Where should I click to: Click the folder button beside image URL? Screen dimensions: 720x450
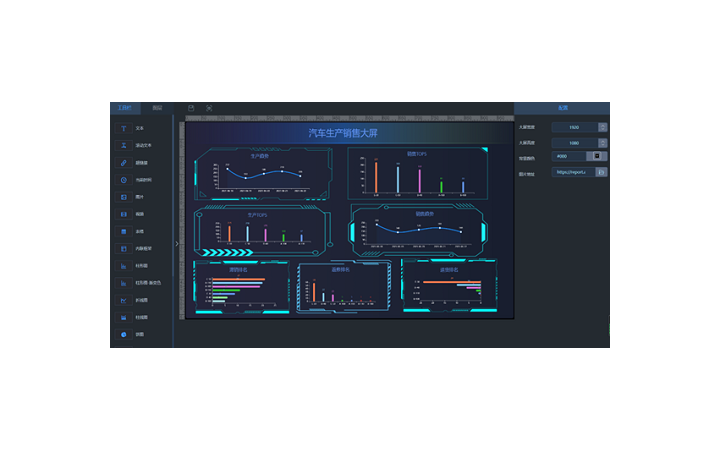pyautogui.click(x=601, y=172)
